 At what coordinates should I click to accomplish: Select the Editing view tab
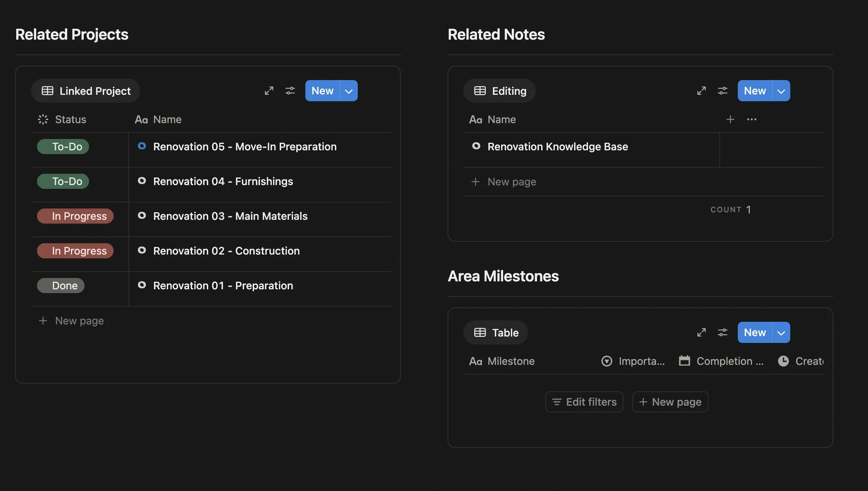coord(500,91)
